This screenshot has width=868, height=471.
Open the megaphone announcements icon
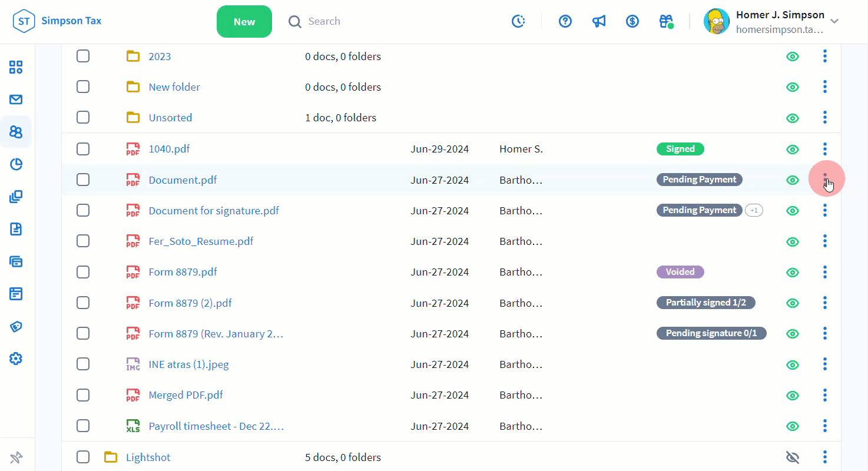click(599, 22)
